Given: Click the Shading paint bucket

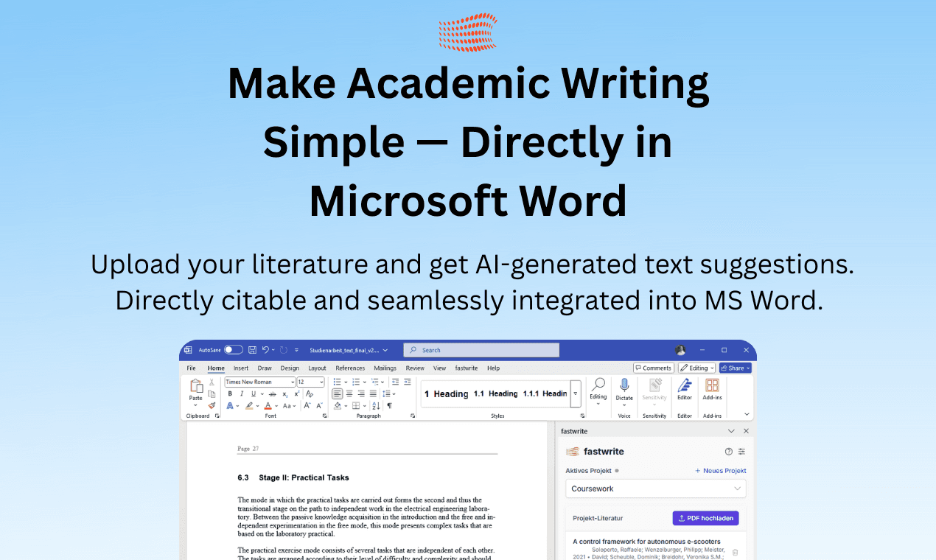Looking at the screenshot, I should click(337, 406).
